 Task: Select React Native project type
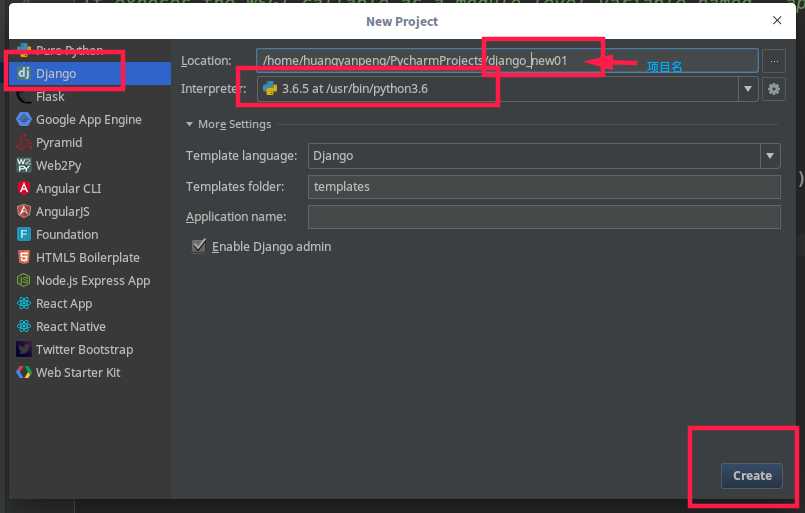(x=90, y=327)
